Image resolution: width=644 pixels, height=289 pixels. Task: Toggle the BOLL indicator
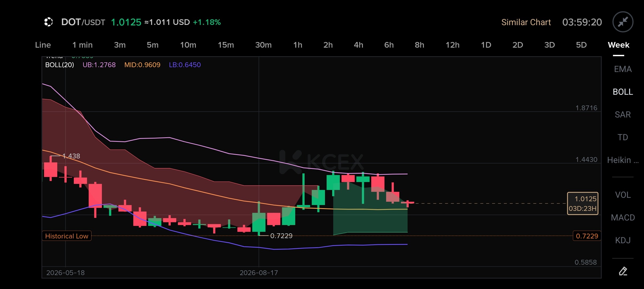point(623,92)
